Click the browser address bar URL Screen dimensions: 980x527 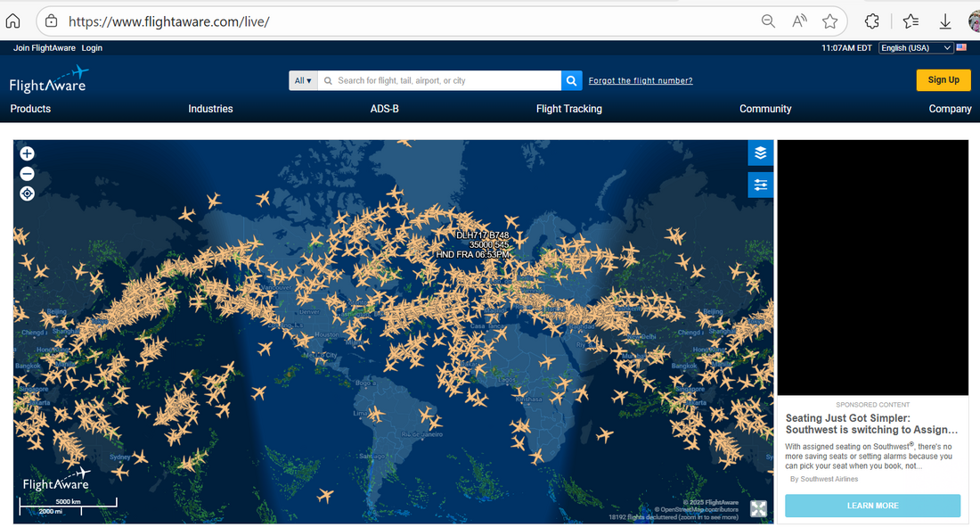(x=168, y=21)
